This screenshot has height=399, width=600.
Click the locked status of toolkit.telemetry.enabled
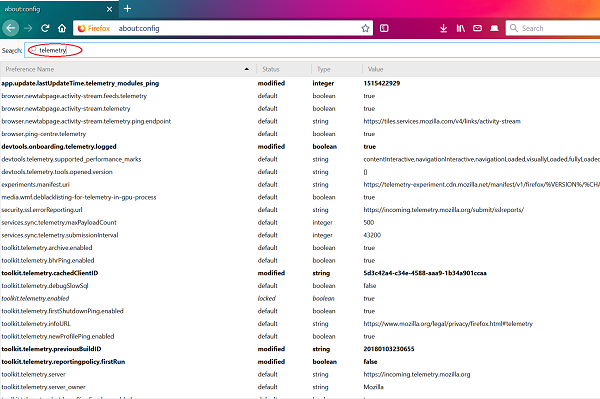coord(267,298)
